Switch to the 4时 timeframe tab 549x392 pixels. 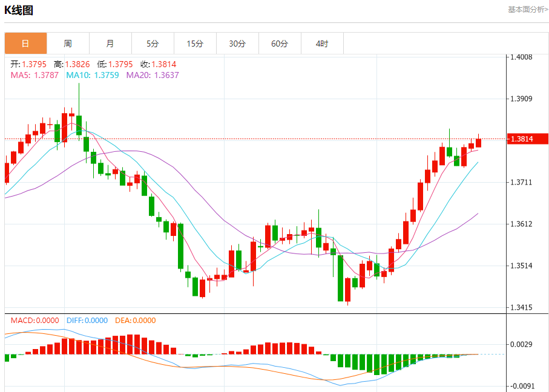coord(322,44)
